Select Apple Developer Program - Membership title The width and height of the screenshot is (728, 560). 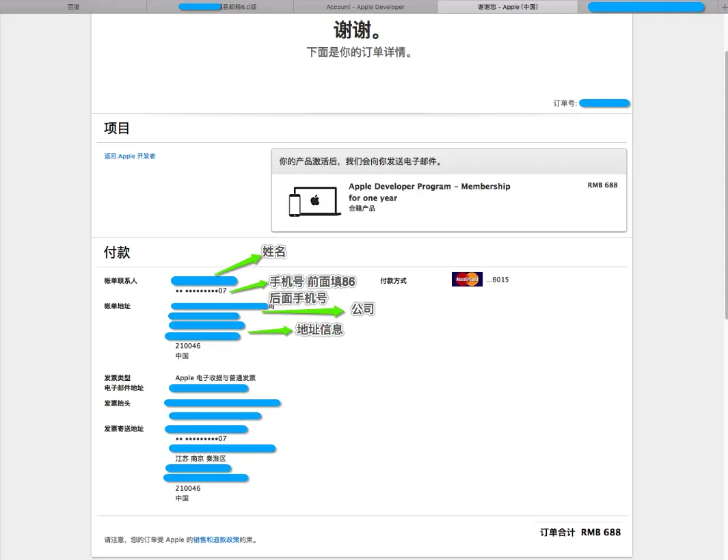[x=429, y=186]
